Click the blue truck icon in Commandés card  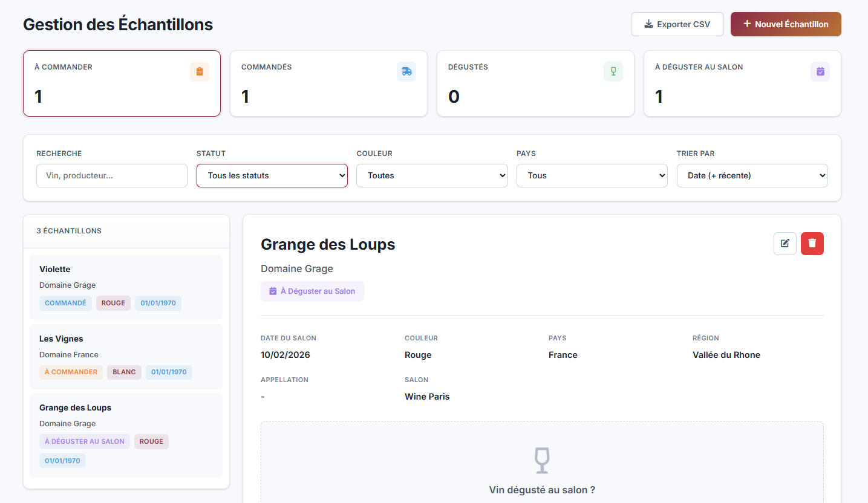[x=406, y=71]
